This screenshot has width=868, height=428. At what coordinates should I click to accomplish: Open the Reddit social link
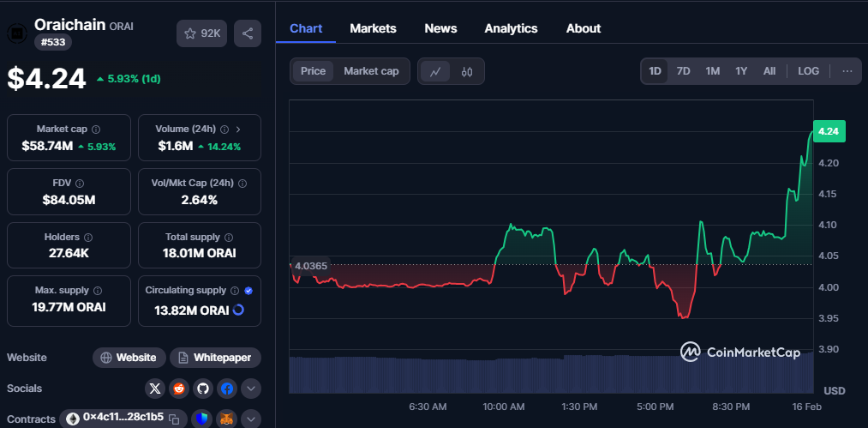179,389
